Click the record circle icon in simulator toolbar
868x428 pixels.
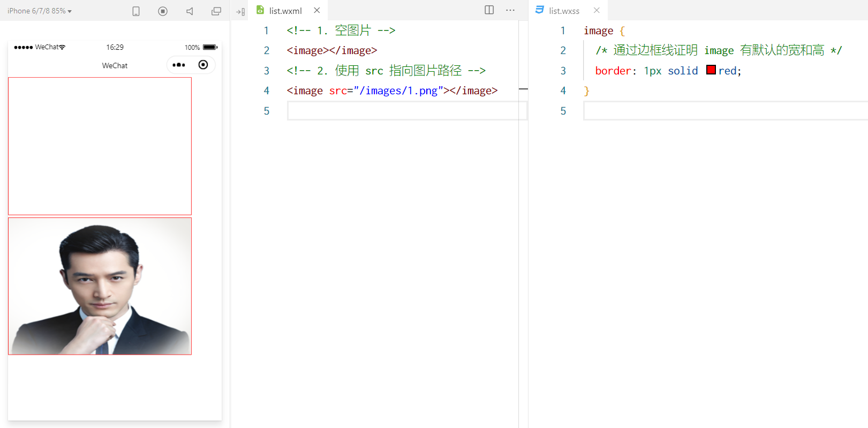click(x=163, y=11)
